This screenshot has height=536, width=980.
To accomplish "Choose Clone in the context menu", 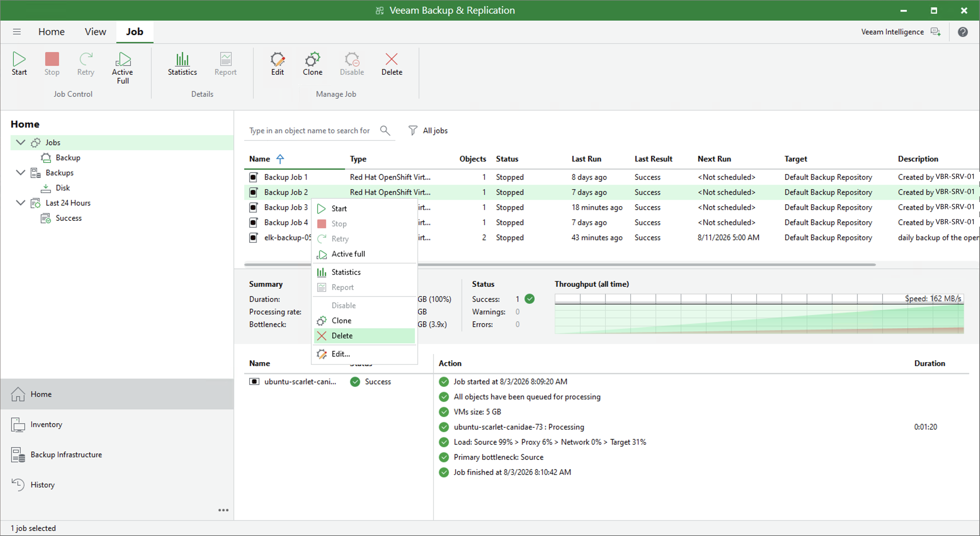I will coord(364,320).
